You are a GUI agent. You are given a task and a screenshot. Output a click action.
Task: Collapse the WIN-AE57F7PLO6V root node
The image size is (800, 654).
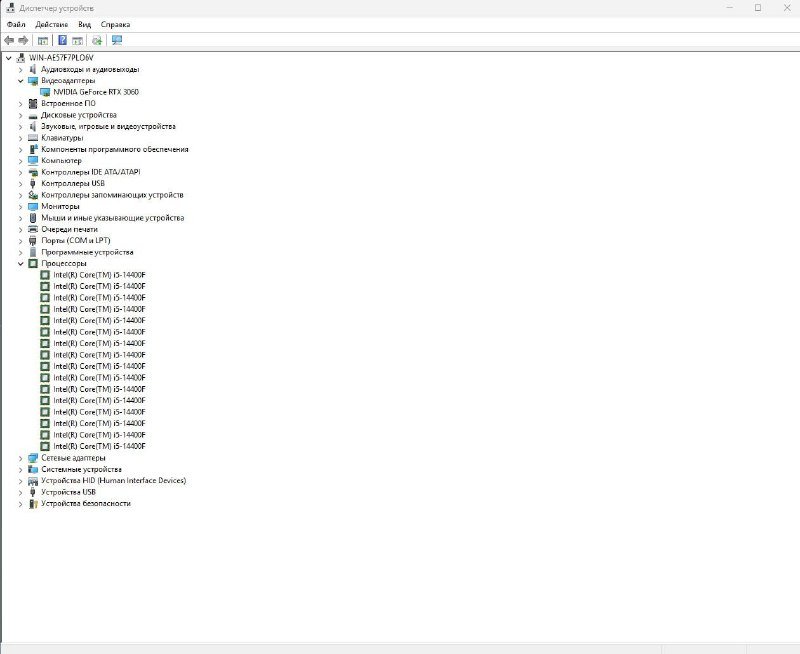click(9, 58)
